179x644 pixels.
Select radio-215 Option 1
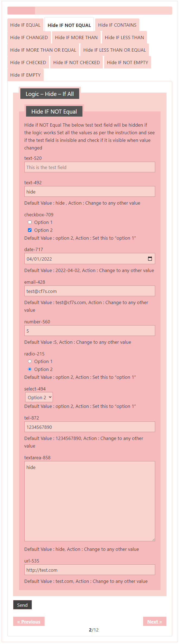pyautogui.click(x=30, y=361)
